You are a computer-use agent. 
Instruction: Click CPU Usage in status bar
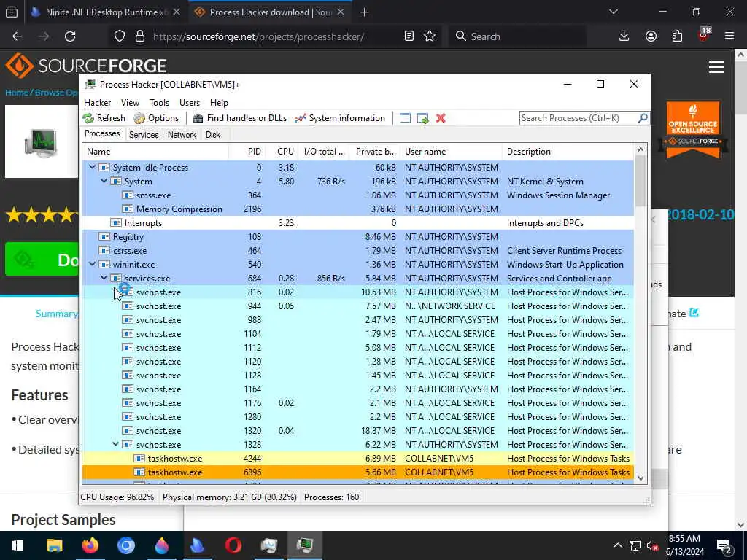tap(117, 497)
